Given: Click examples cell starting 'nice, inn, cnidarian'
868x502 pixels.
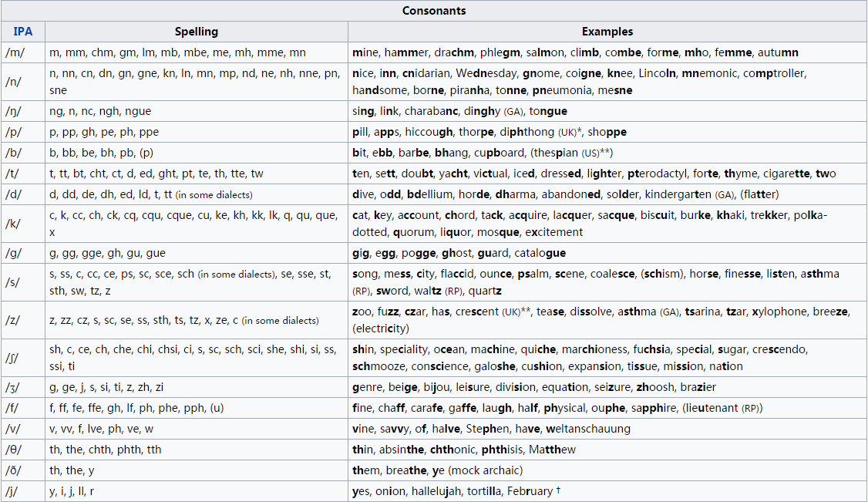Looking at the screenshot, I should (607, 82).
